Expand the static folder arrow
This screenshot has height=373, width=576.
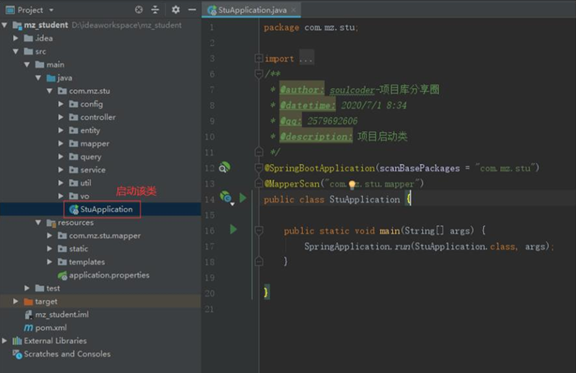pyautogui.click(x=49, y=249)
